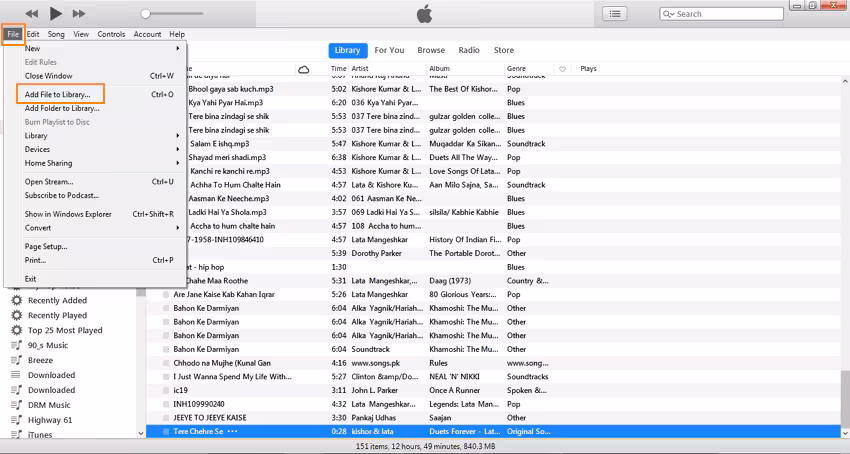This screenshot has height=454, width=850.
Task: Sort by the Artist column header
Action: (x=360, y=68)
